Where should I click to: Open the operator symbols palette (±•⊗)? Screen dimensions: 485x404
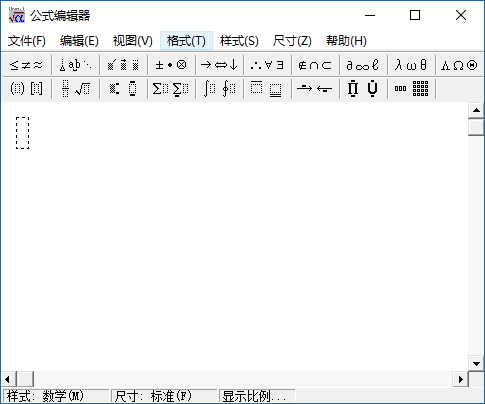(171, 65)
